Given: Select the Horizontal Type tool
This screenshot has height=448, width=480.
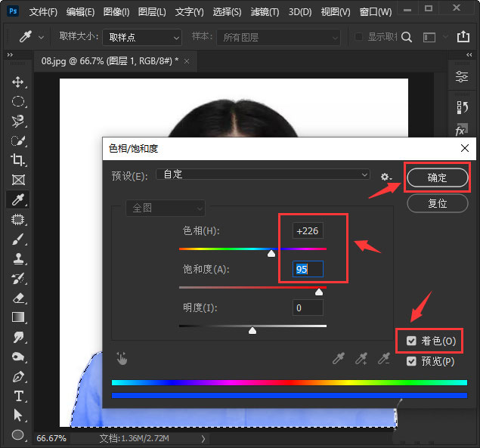Looking at the screenshot, I should point(18,396).
